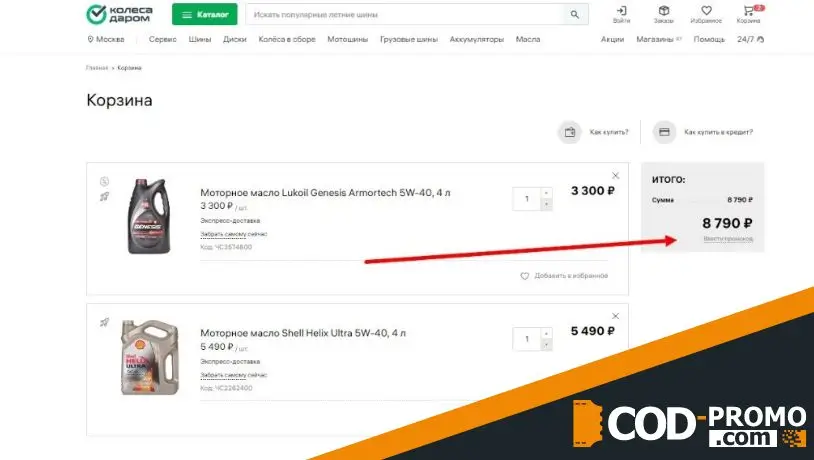Screen dimensions: 814x460
Task: Click the Shell price 5 490 ₽
Action: click(x=593, y=331)
